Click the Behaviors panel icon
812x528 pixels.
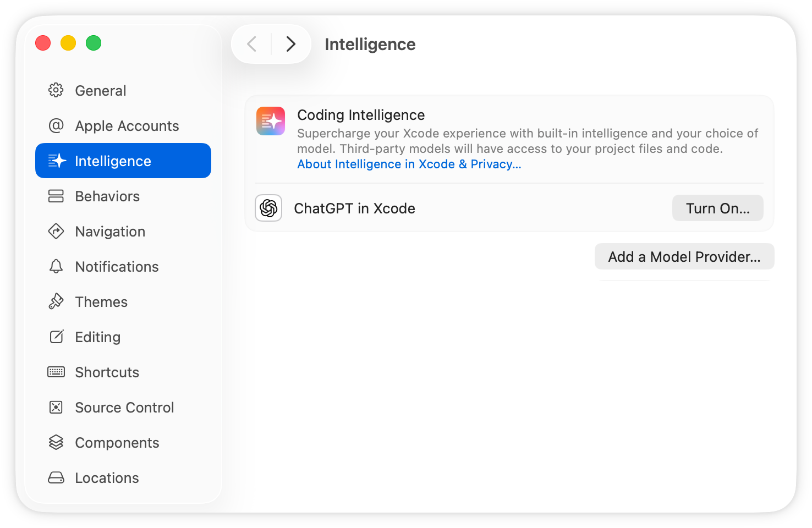click(56, 196)
